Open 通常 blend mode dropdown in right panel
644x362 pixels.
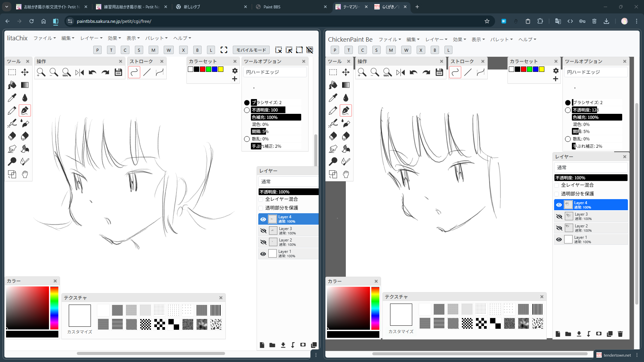click(590, 168)
